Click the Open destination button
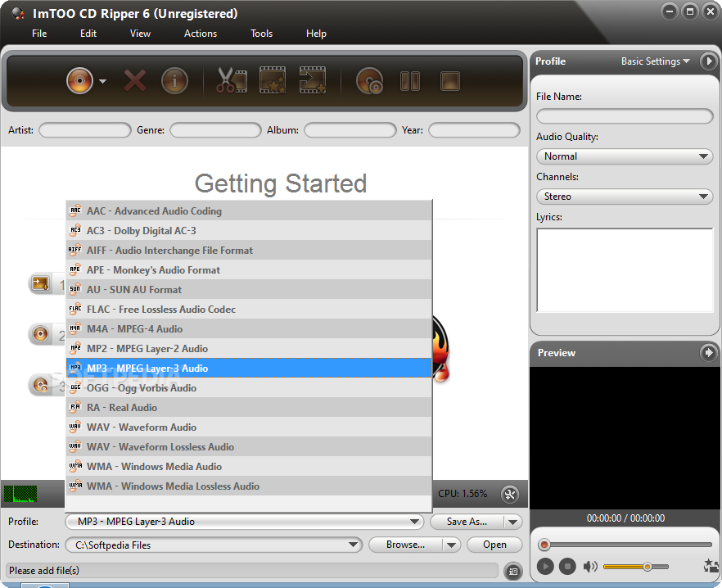The image size is (722, 588). (x=494, y=545)
